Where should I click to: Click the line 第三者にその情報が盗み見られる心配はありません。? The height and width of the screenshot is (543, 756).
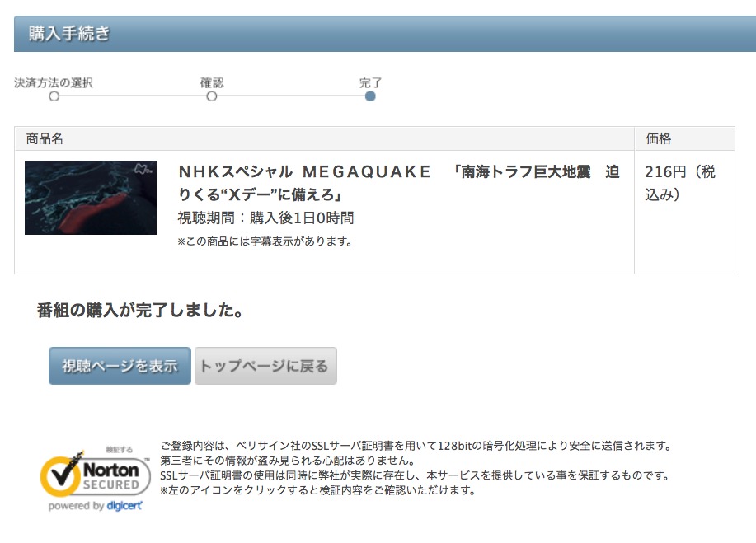[288, 461]
